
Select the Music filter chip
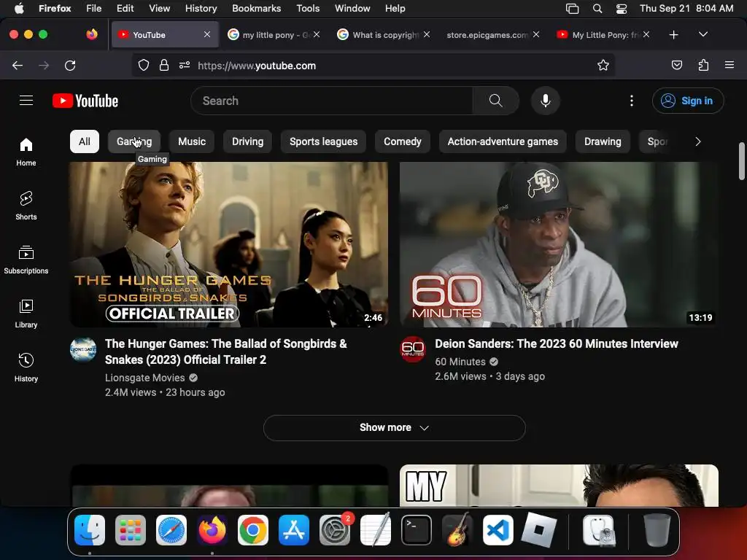192,141
